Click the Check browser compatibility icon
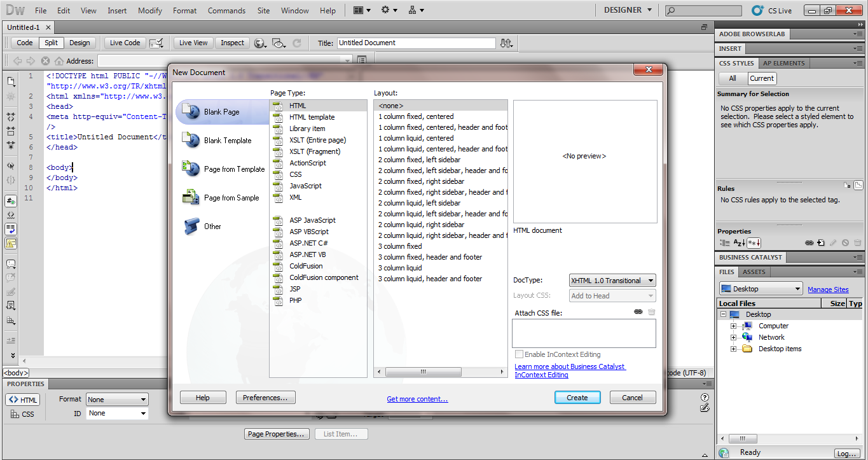The image size is (868, 460). (x=156, y=43)
